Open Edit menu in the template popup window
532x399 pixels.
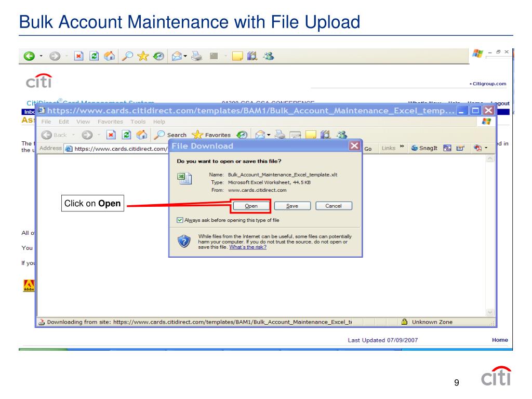(64, 122)
